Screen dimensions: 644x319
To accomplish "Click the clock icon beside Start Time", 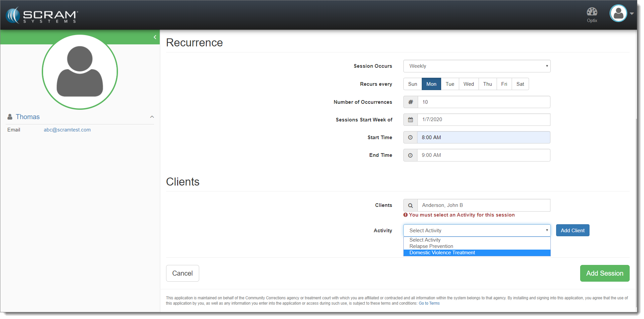I will [410, 137].
